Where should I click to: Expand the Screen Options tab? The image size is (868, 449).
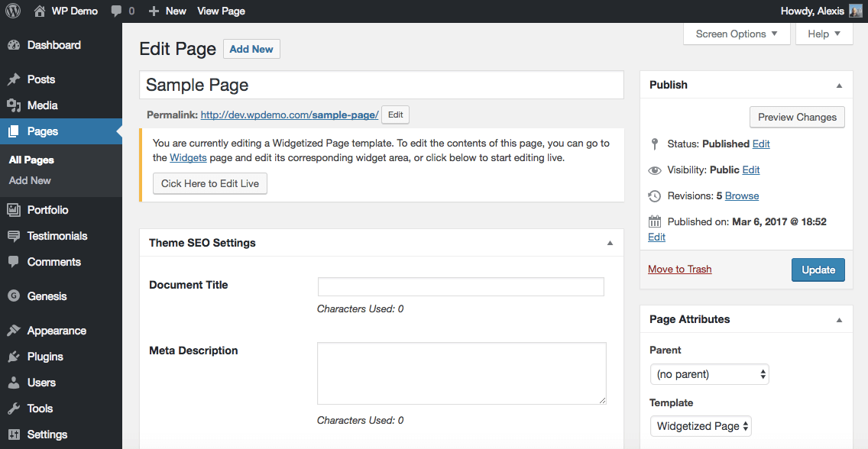coord(737,34)
